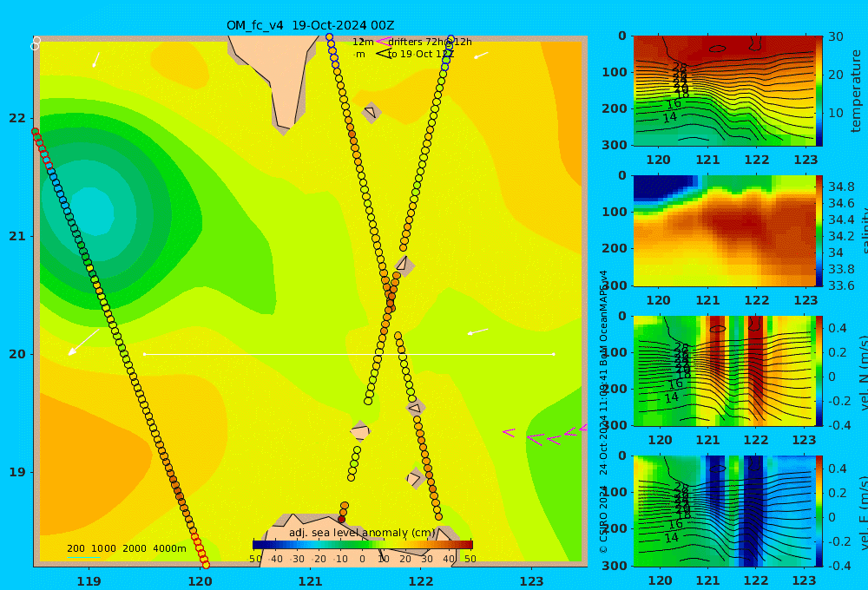The image size is (868, 590).
Task: Select the dark red track dot near the Luzon coast
Action: [x=341, y=519]
